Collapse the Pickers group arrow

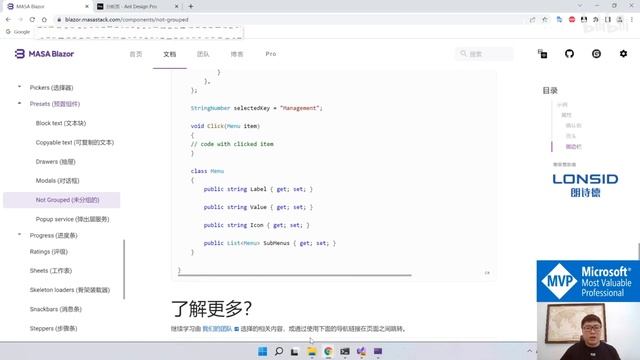tap(19, 87)
